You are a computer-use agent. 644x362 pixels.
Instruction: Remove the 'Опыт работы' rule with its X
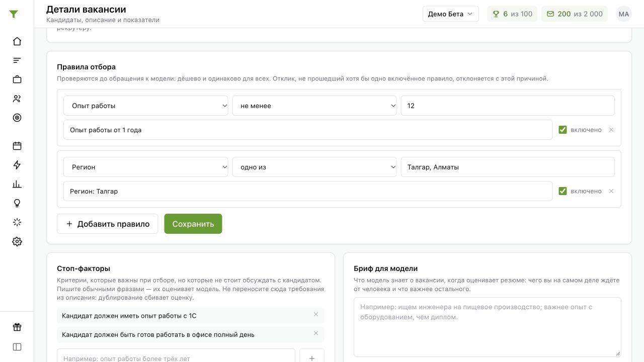611,130
